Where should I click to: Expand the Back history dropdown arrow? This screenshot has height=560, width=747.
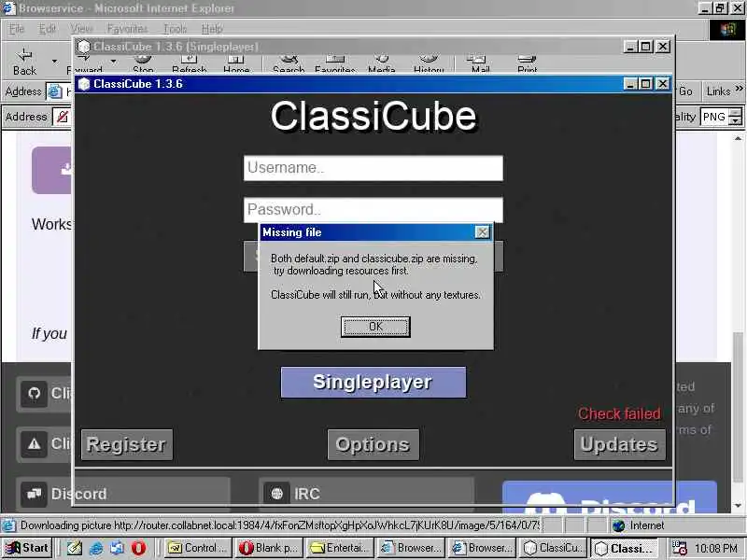click(x=54, y=61)
